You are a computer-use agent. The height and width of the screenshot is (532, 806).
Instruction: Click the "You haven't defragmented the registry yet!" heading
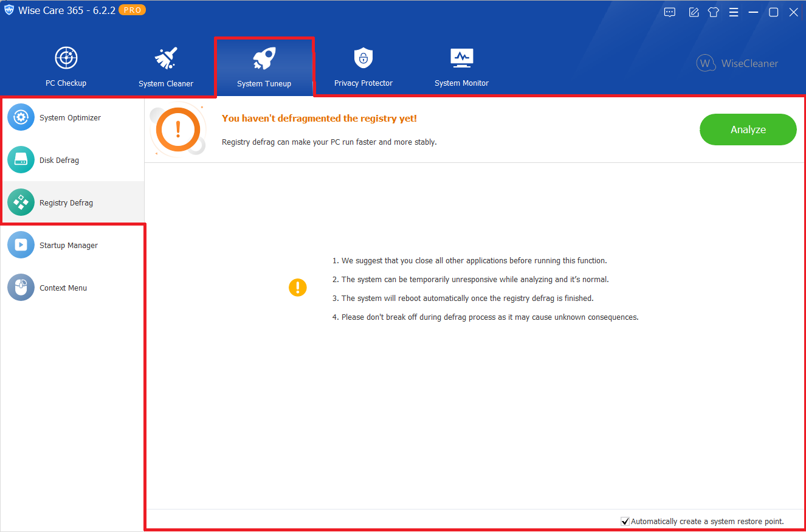(319, 119)
